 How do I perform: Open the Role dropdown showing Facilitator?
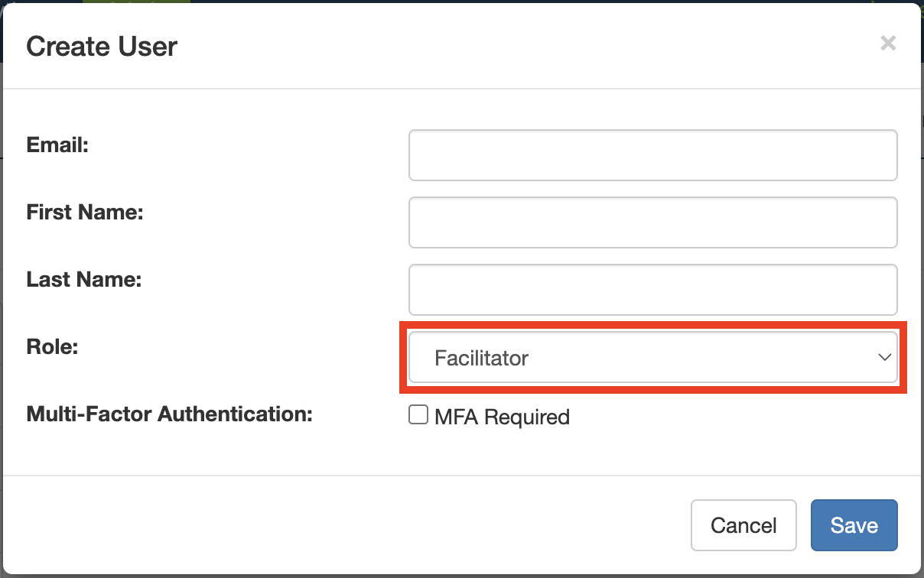tap(652, 357)
